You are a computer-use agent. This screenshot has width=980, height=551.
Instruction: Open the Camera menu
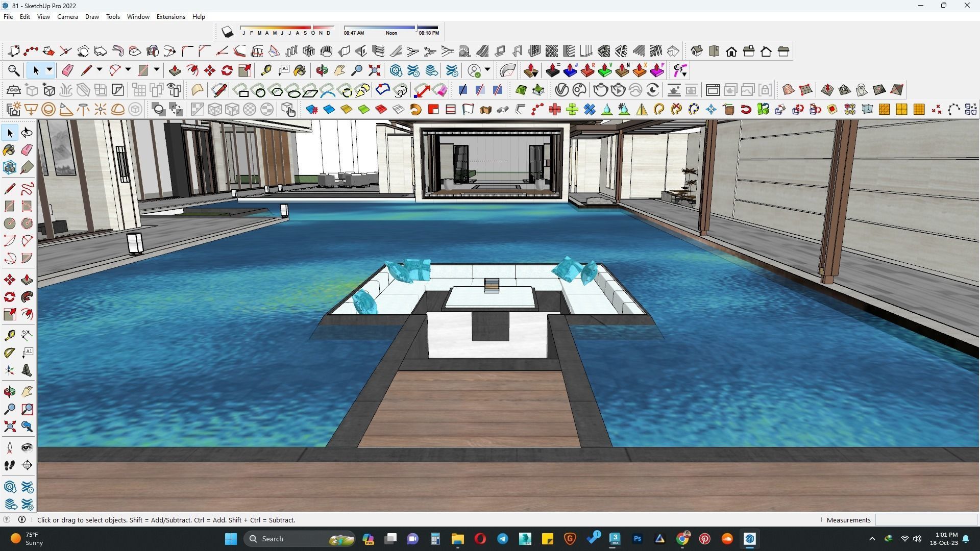[x=67, y=17]
